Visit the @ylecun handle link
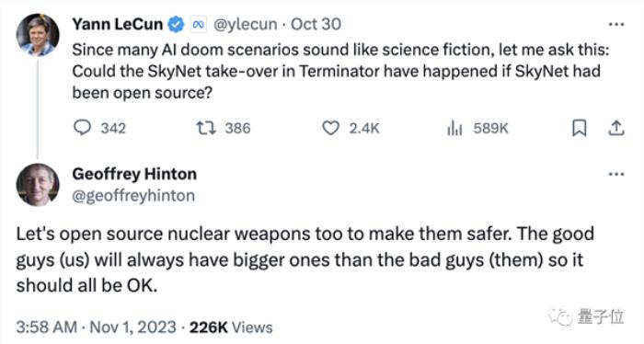This screenshot has width=644, height=344. coord(246,25)
